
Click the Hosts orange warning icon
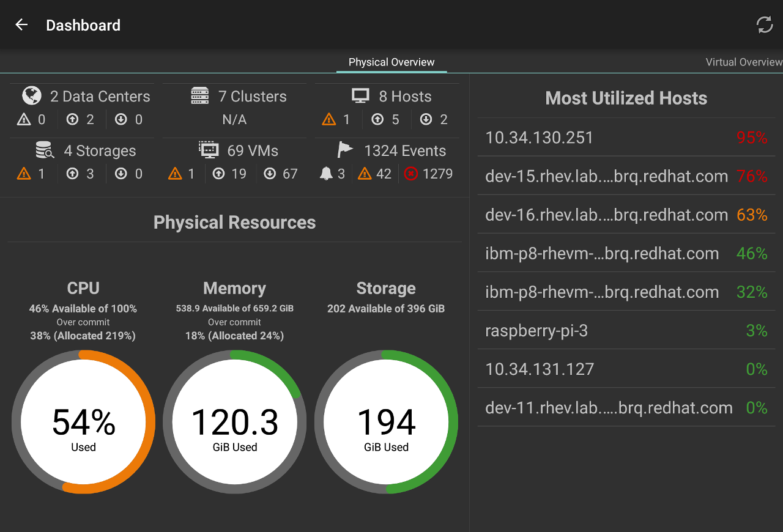click(x=329, y=120)
